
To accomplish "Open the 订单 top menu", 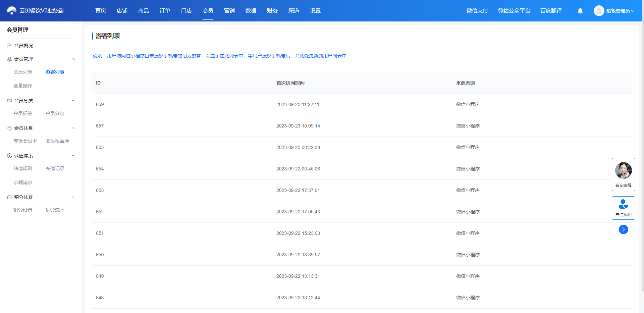I will [x=165, y=11].
